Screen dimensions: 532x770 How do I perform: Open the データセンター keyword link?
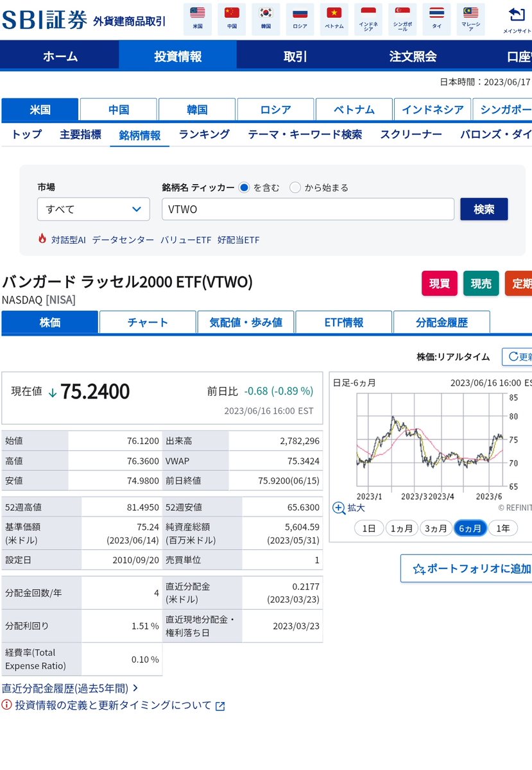(123, 239)
